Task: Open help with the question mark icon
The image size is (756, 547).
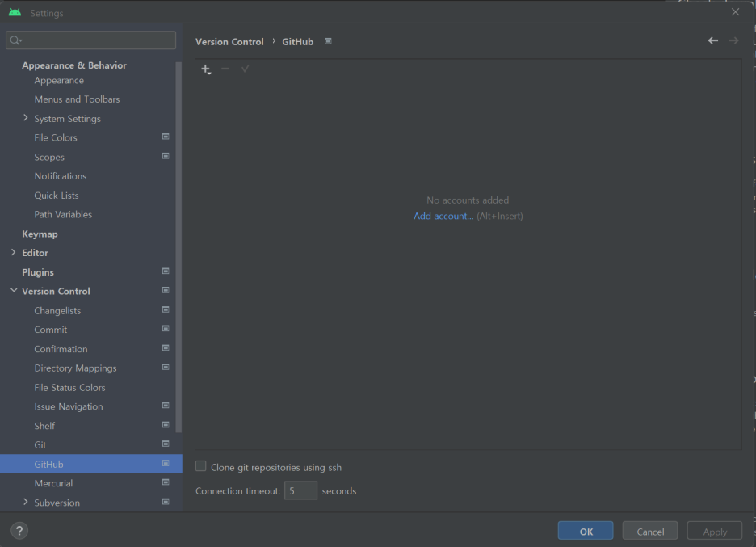Action: [x=19, y=531]
